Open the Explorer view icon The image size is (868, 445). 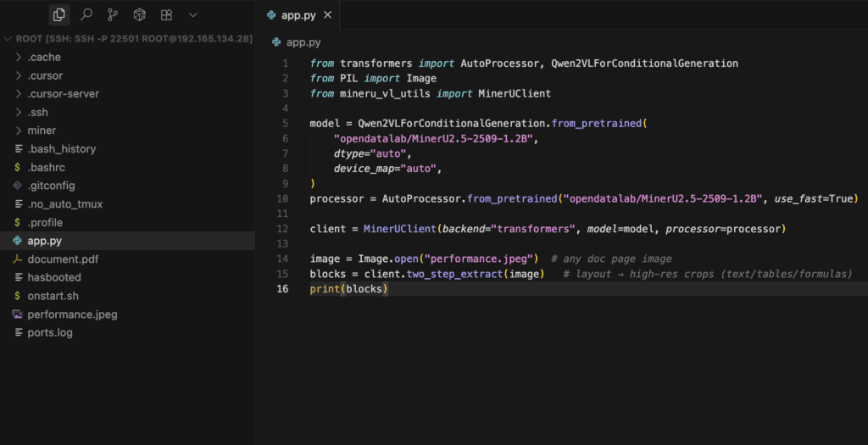(x=58, y=14)
